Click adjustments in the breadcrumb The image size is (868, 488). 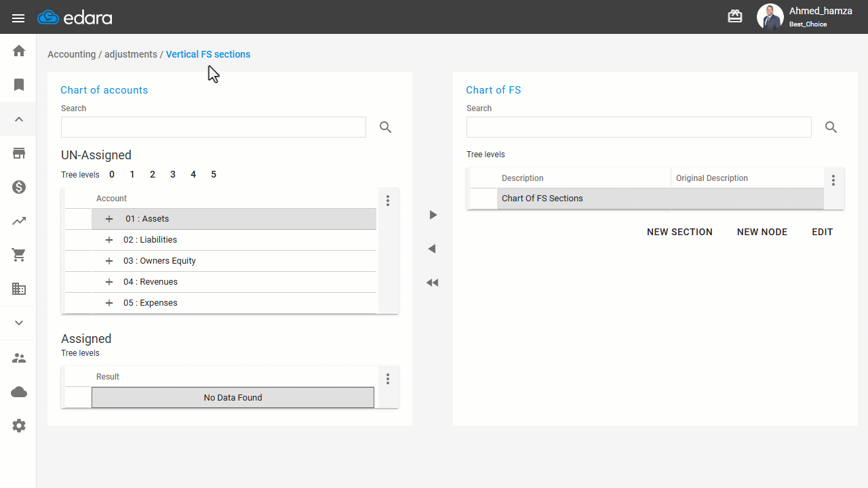click(131, 54)
